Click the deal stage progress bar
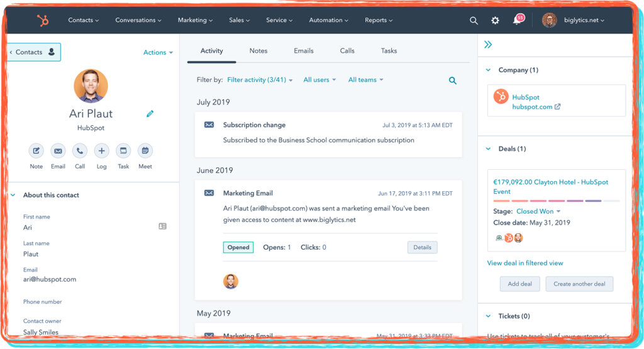 (556, 201)
